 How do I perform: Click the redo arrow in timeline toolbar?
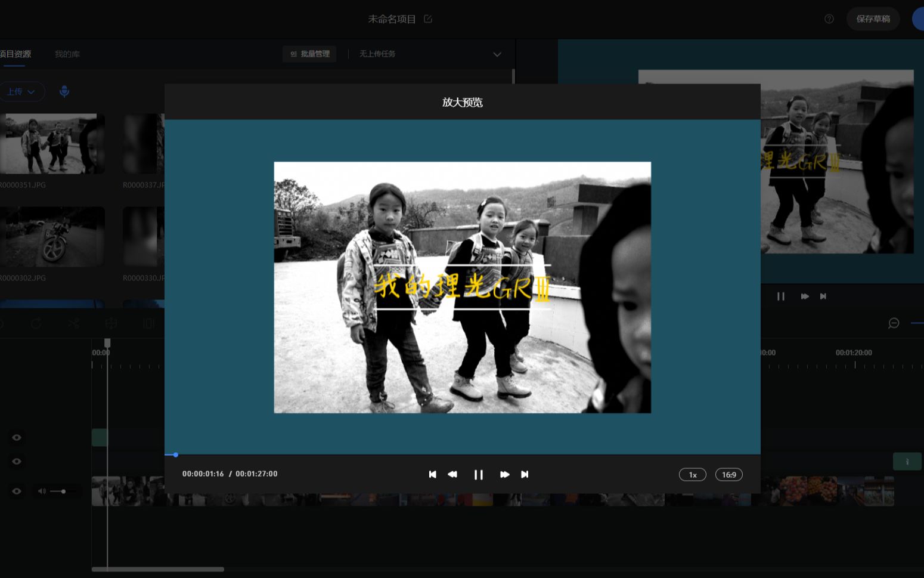click(x=36, y=323)
